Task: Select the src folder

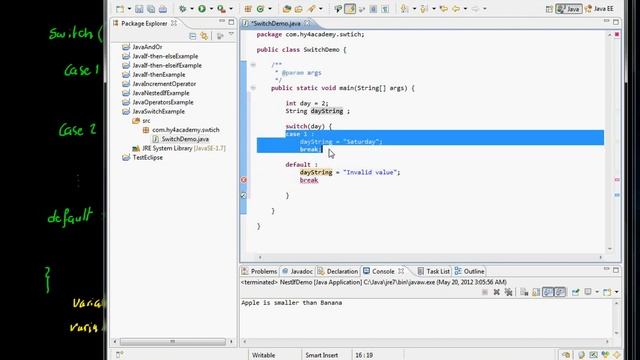Action: (141, 120)
